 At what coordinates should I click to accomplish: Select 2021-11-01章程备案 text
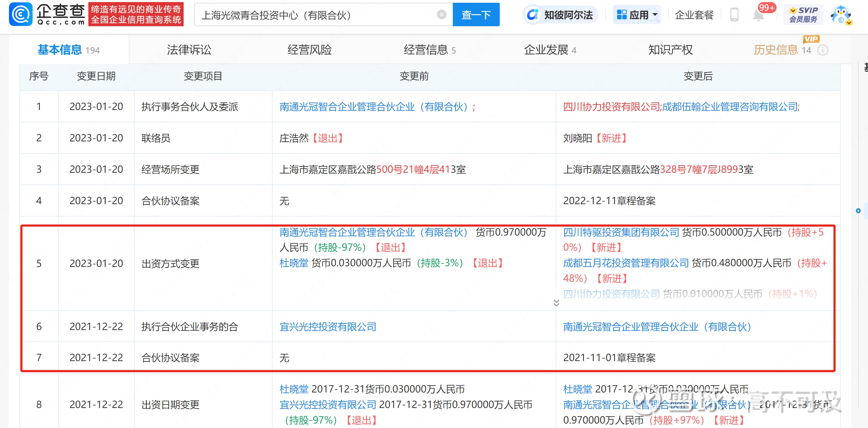click(x=609, y=358)
